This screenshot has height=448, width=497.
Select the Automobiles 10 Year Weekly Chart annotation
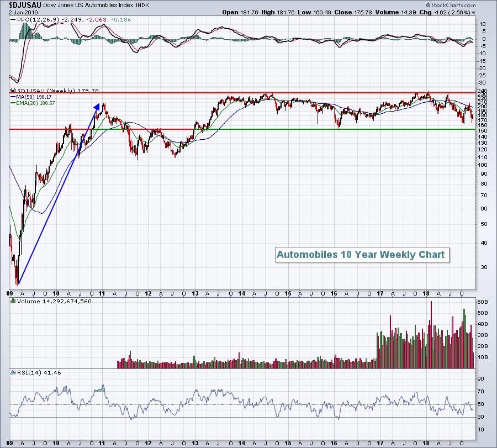tap(360, 255)
